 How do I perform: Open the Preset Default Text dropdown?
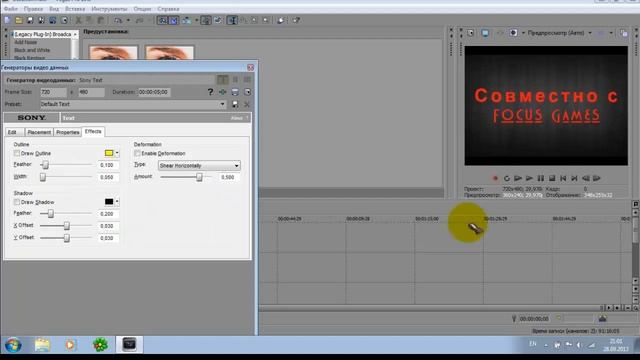click(x=133, y=104)
